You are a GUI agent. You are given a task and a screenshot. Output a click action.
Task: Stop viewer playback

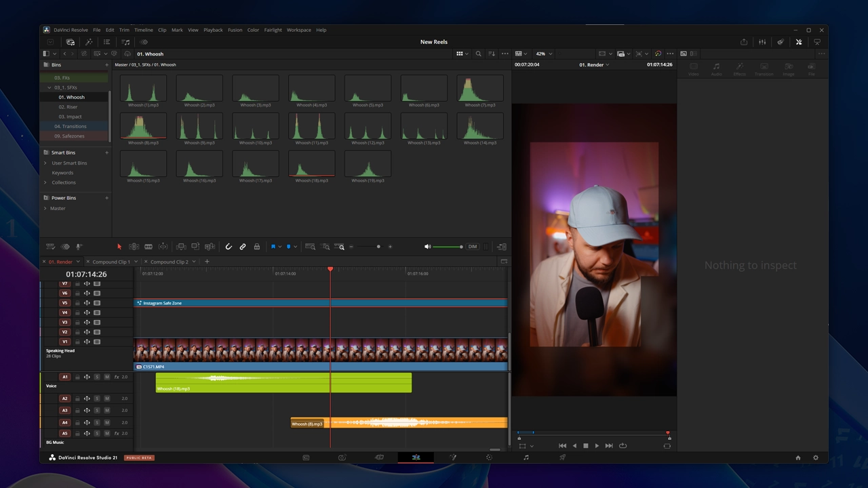(586, 445)
